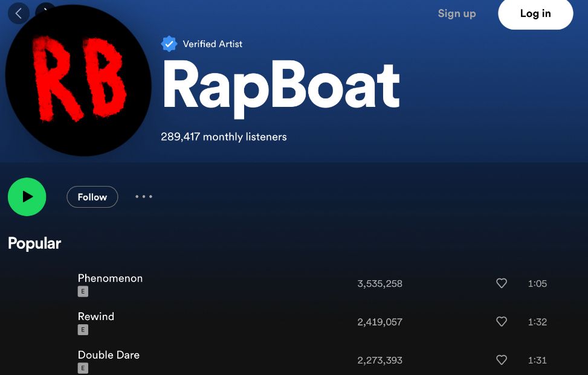
Task: Follow the artist RapBoat
Action: coord(92,197)
